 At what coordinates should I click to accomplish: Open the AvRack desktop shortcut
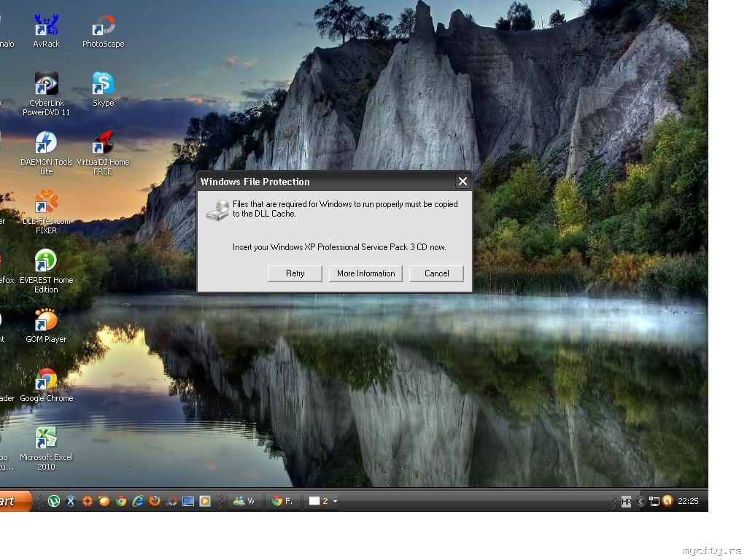[46, 31]
